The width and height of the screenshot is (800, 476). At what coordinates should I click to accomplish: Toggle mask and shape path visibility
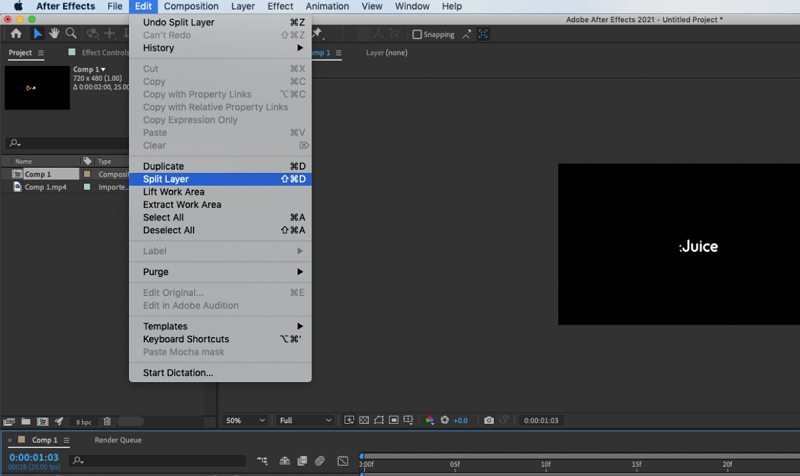[x=379, y=420]
